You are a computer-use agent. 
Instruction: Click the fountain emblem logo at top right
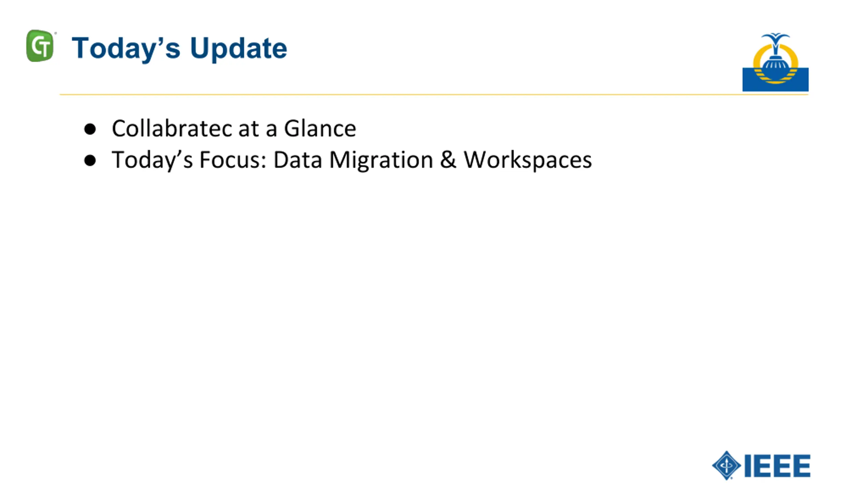775,62
